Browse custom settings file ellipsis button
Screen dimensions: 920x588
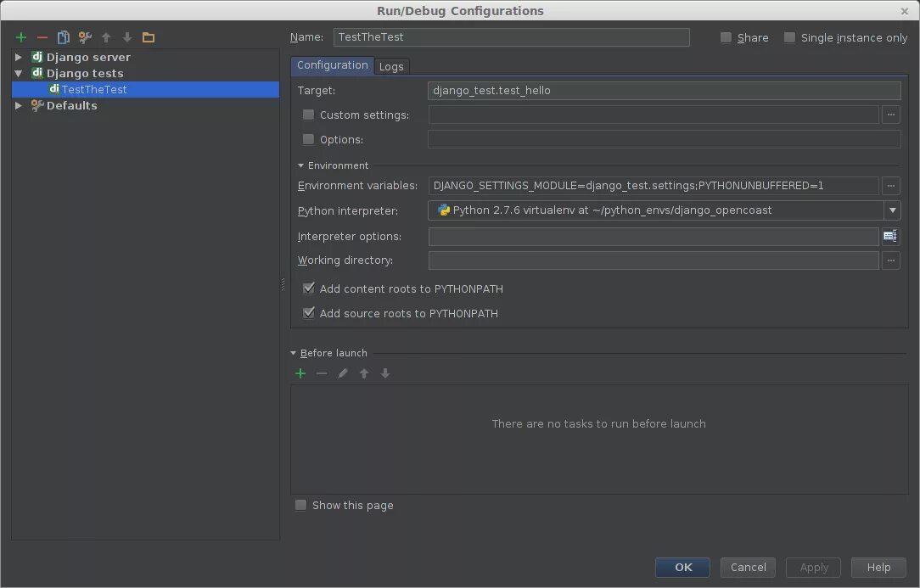pos(890,115)
